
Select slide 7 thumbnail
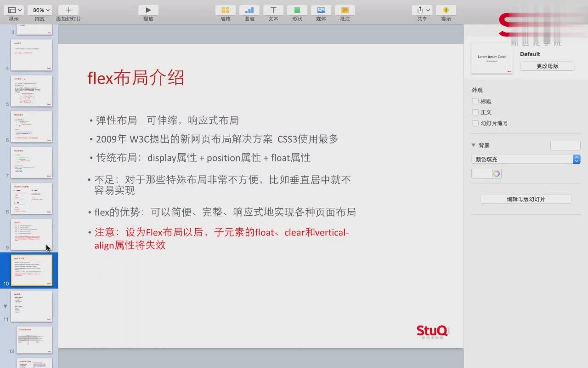point(32,162)
